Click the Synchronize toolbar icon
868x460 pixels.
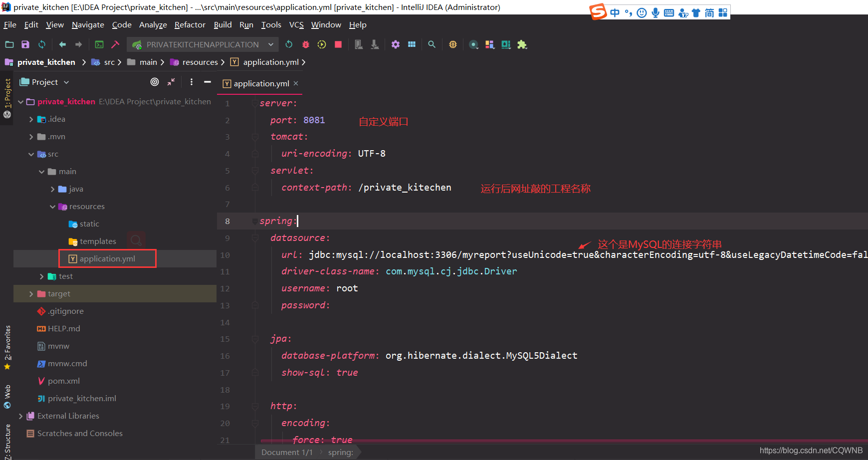42,44
